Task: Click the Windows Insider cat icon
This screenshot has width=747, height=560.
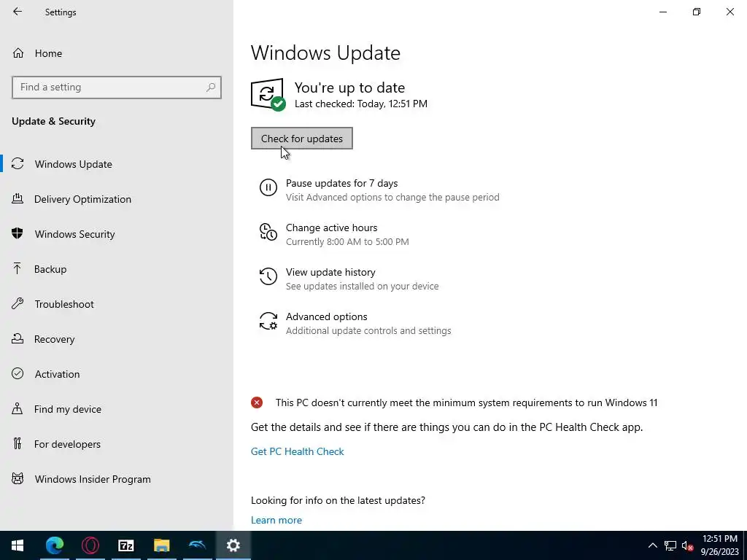Action: [x=18, y=478]
